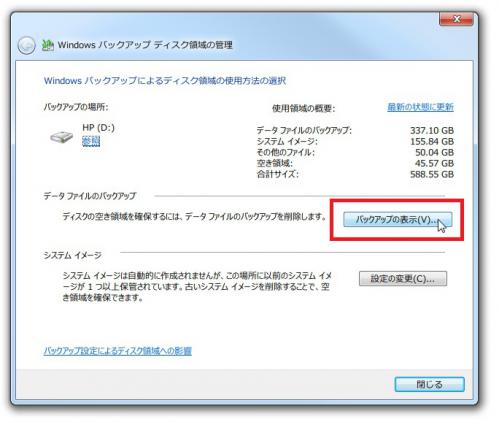Click the 参照 browse link
499x422 pixels.
tap(91, 142)
